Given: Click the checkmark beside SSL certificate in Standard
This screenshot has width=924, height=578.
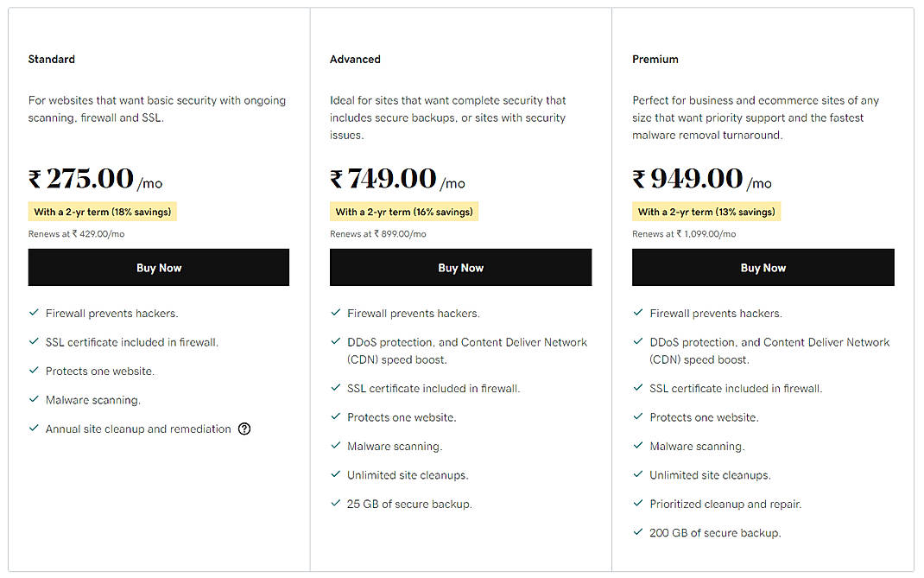Looking at the screenshot, I should (x=34, y=342).
